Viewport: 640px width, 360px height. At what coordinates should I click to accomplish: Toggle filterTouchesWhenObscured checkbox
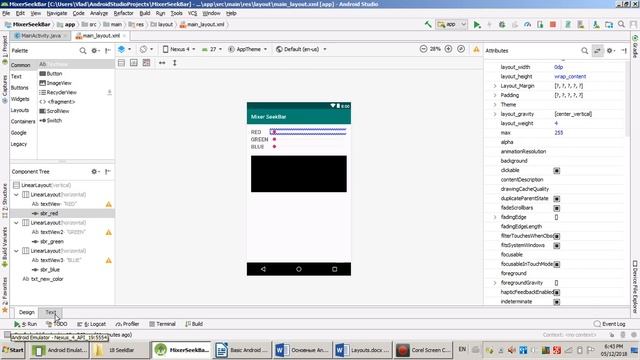tap(556, 236)
